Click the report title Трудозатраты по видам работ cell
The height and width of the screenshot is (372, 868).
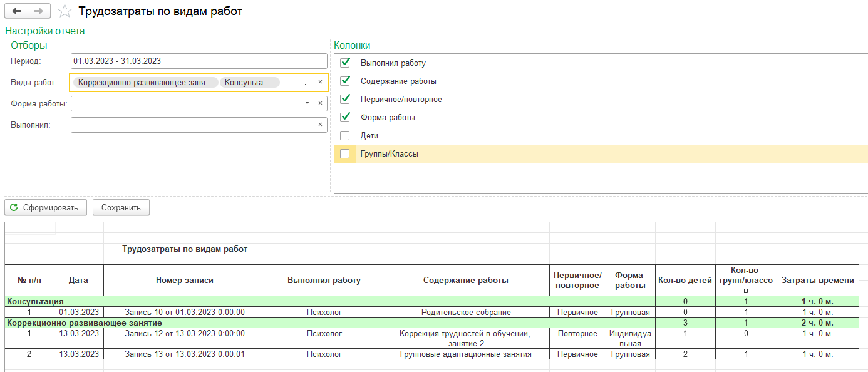[185, 249]
